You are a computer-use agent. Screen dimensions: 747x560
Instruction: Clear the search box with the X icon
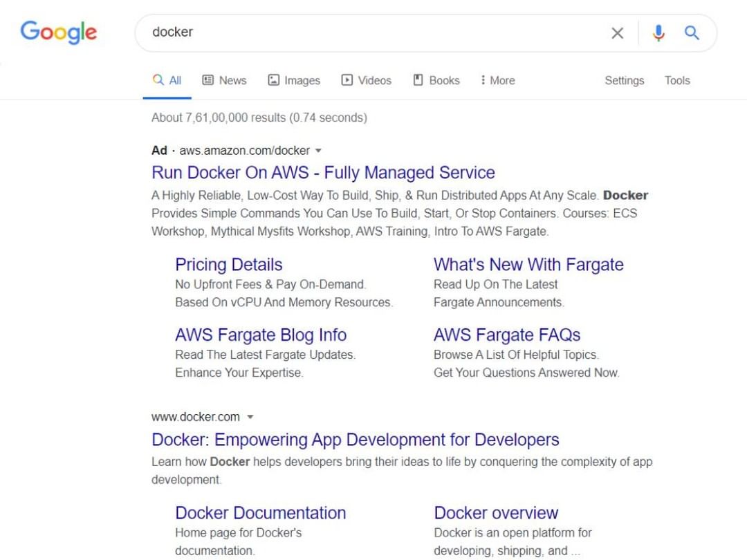pyautogui.click(x=618, y=33)
